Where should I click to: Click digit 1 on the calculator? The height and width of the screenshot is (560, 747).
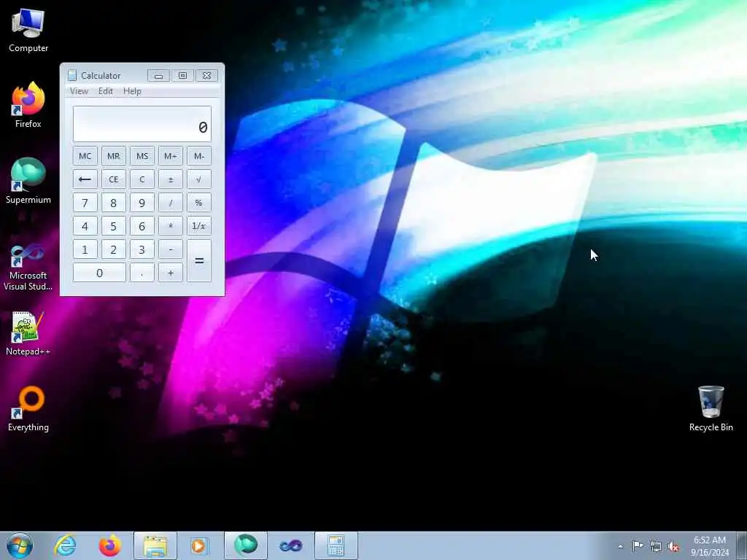85,249
